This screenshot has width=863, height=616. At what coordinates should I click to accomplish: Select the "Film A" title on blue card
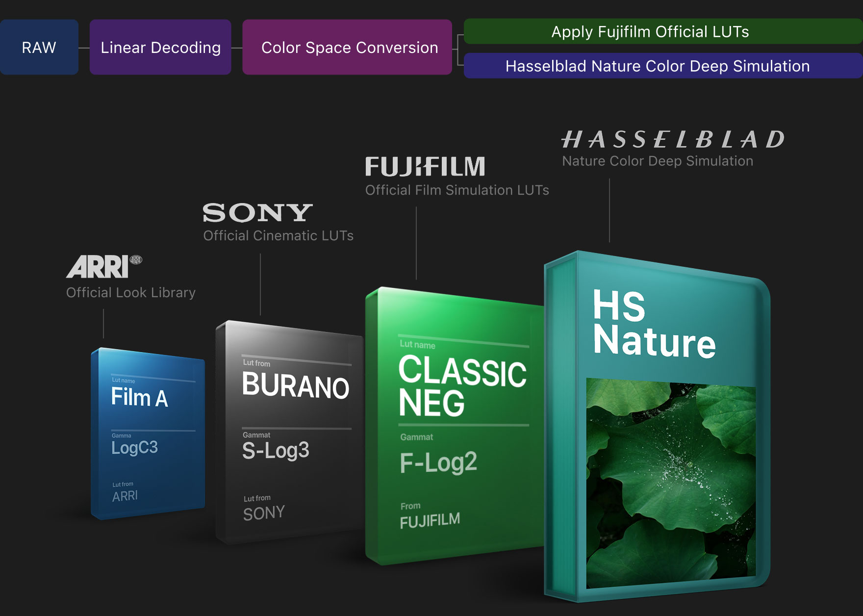(x=140, y=397)
